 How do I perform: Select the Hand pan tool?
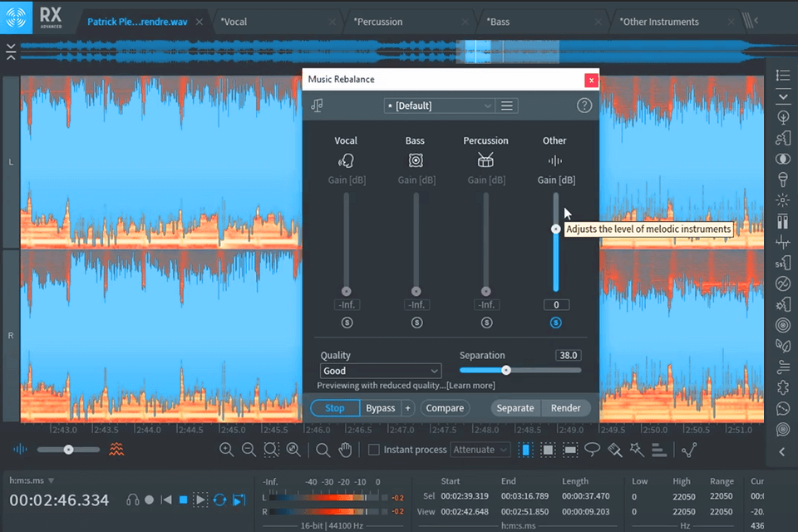346,450
